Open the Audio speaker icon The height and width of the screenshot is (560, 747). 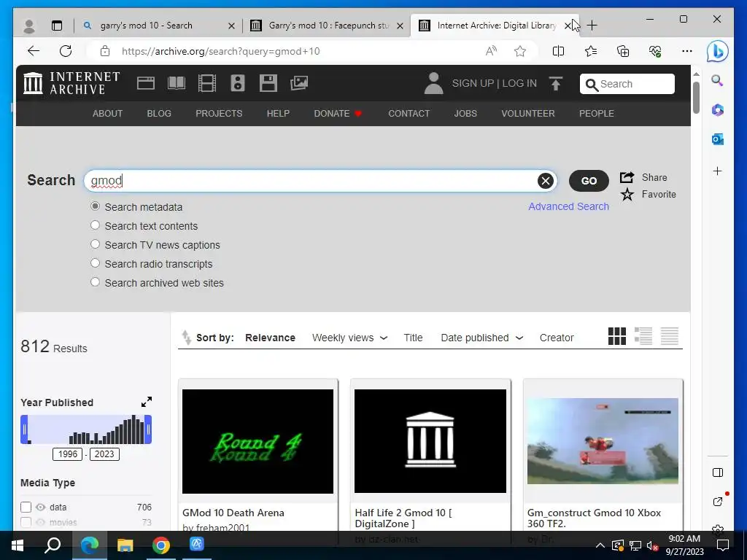238,83
